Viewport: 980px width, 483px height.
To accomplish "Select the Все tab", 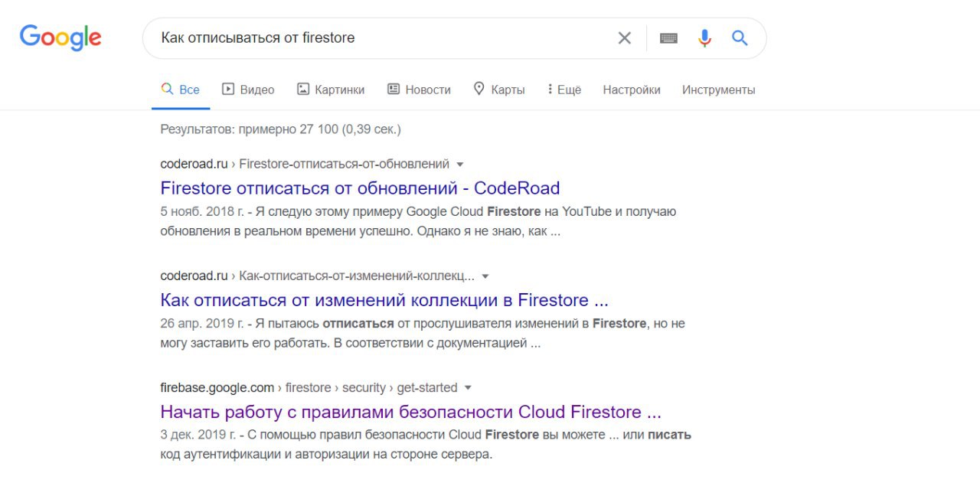I will (x=180, y=90).
